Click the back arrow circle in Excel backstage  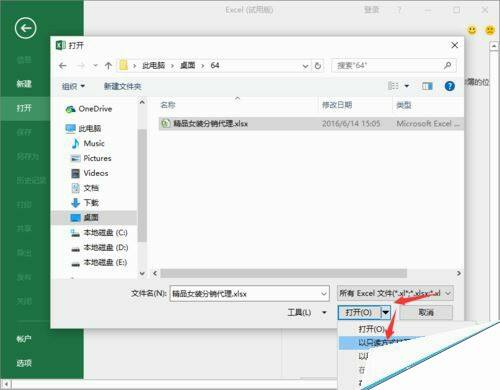26,28
